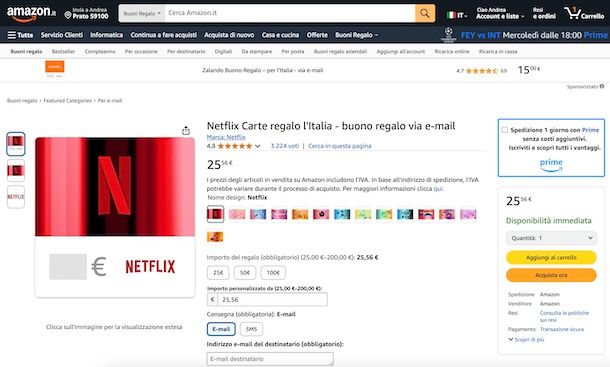Open the Tutte hamburger menu

coord(20,35)
